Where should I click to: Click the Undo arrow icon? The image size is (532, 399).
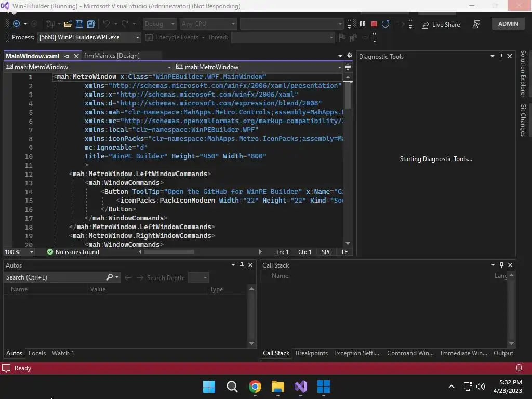click(x=106, y=24)
